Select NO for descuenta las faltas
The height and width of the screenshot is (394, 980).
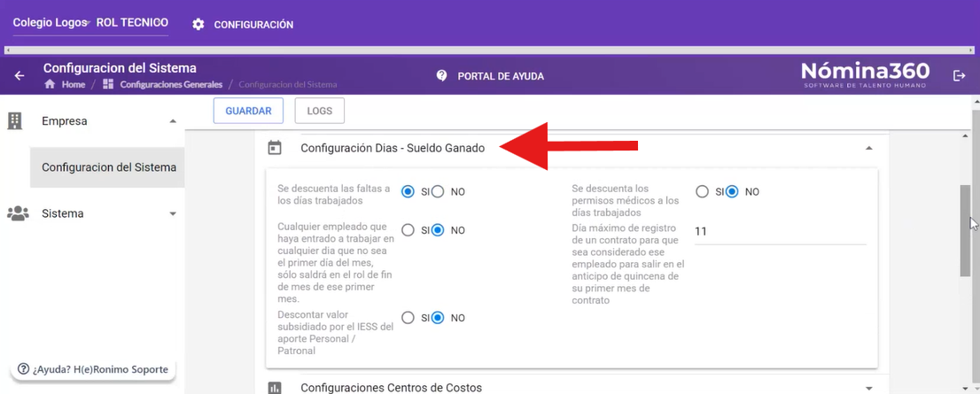pyautogui.click(x=438, y=192)
